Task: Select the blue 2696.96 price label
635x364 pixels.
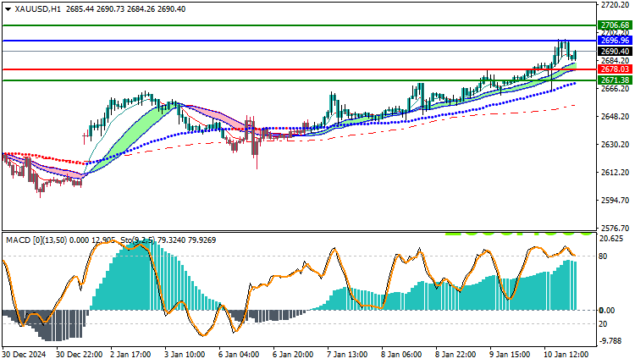Action: 615,40
